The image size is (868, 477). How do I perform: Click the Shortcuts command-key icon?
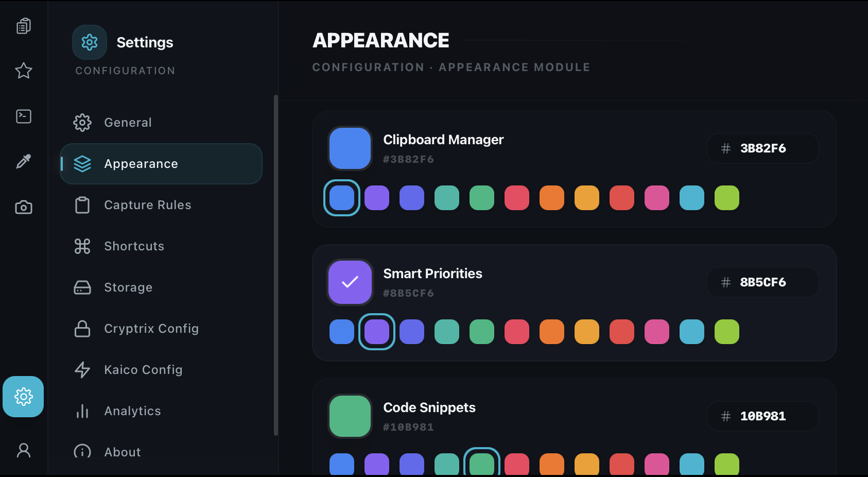coord(82,246)
